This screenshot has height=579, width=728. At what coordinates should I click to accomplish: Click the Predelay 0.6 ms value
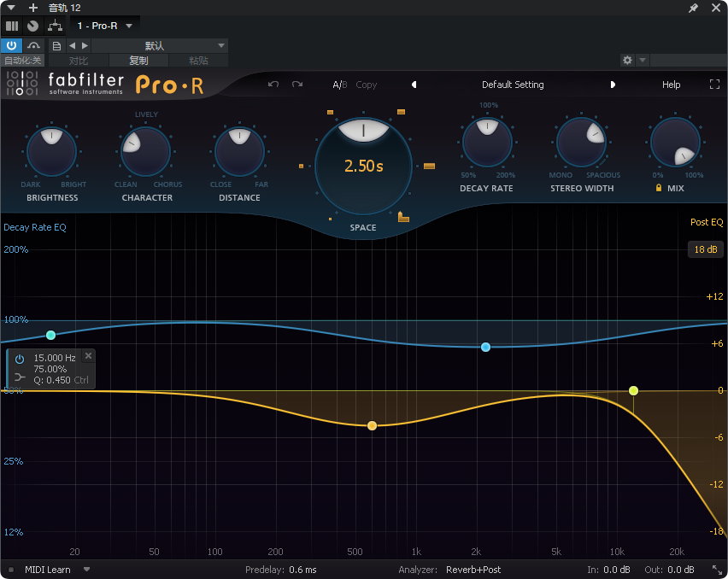[302, 570]
